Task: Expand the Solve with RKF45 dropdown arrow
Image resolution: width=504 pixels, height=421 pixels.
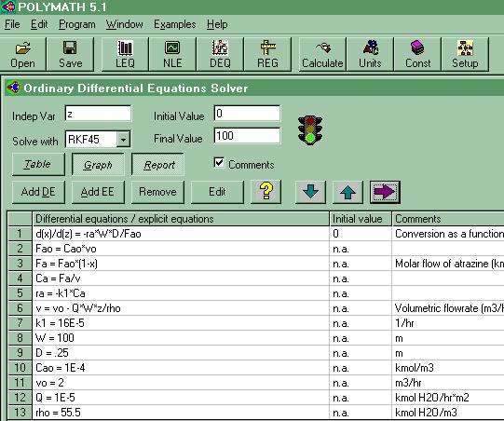Action: coord(123,140)
